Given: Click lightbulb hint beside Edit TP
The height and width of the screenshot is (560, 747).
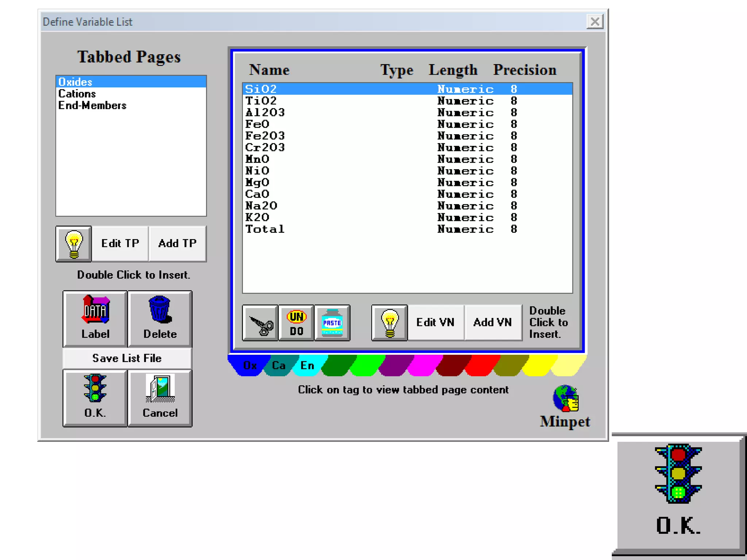Looking at the screenshot, I should [74, 244].
